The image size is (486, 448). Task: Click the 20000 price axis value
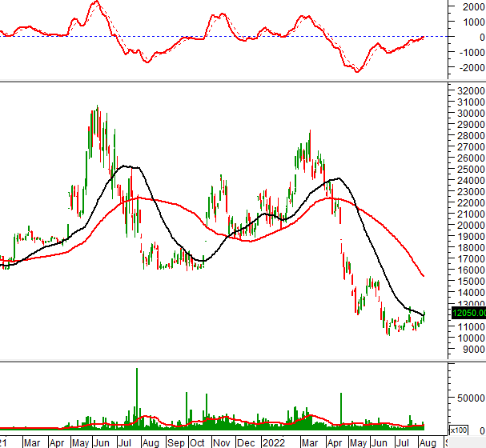coord(471,225)
